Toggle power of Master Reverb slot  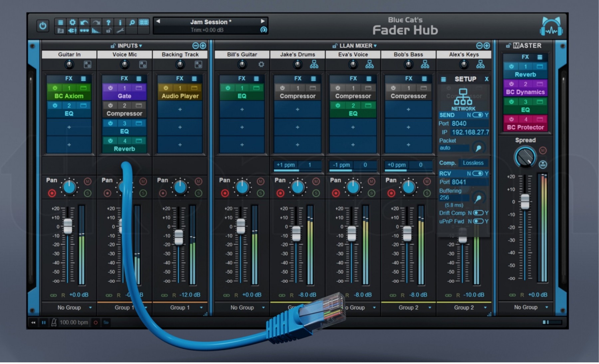pyautogui.click(x=511, y=67)
